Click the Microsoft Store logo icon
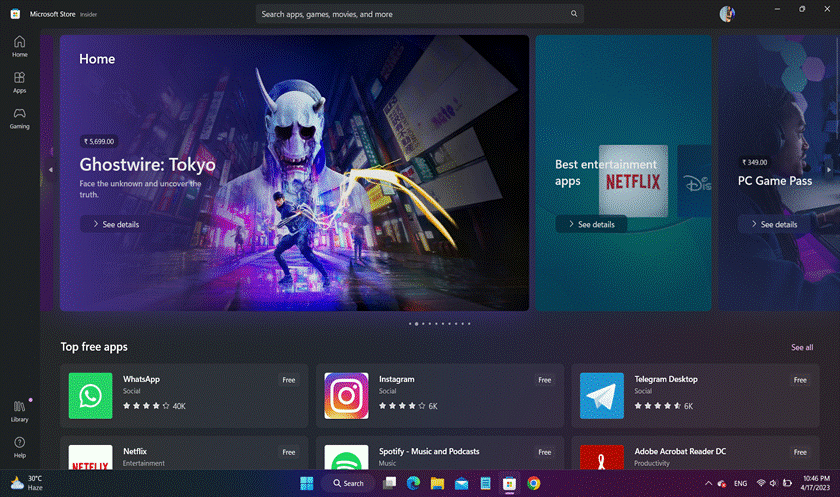Screen dimensions: 840x497 (16, 14)
